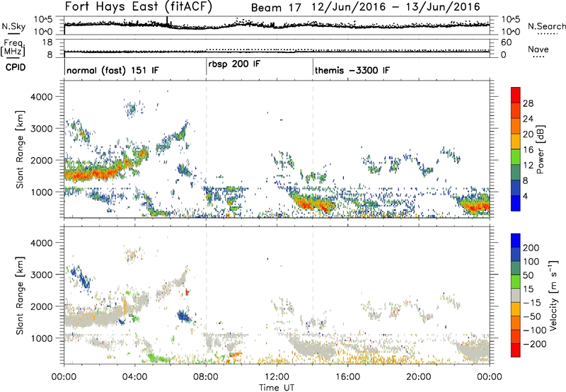Click the '3000' tick on velocity panel axis
This screenshot has width=566, height=392.
[x=42, y=275]
